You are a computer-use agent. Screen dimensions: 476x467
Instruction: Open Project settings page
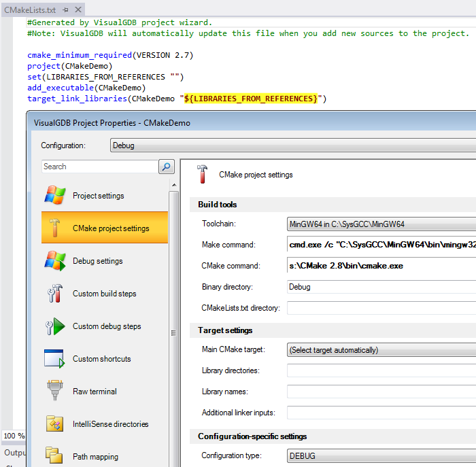point(105,195)
